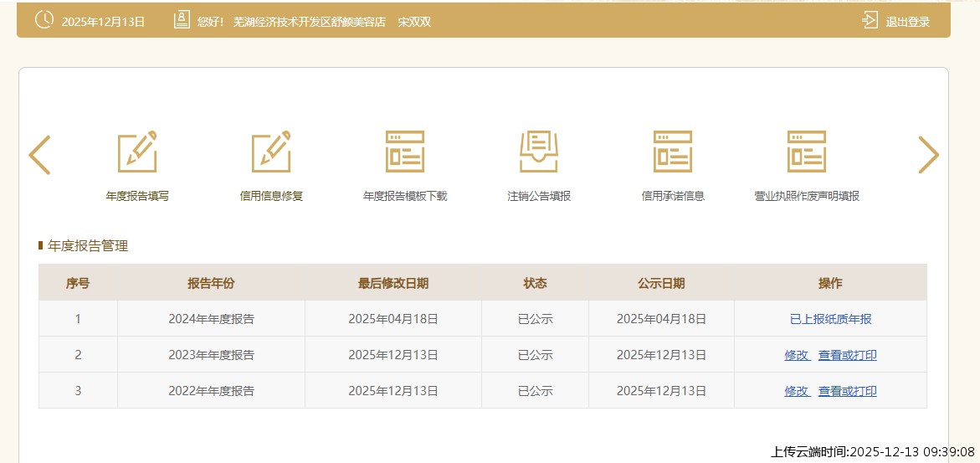Click 退出登录 to log out
980x463 pixels.
click(x=908, y=22)
